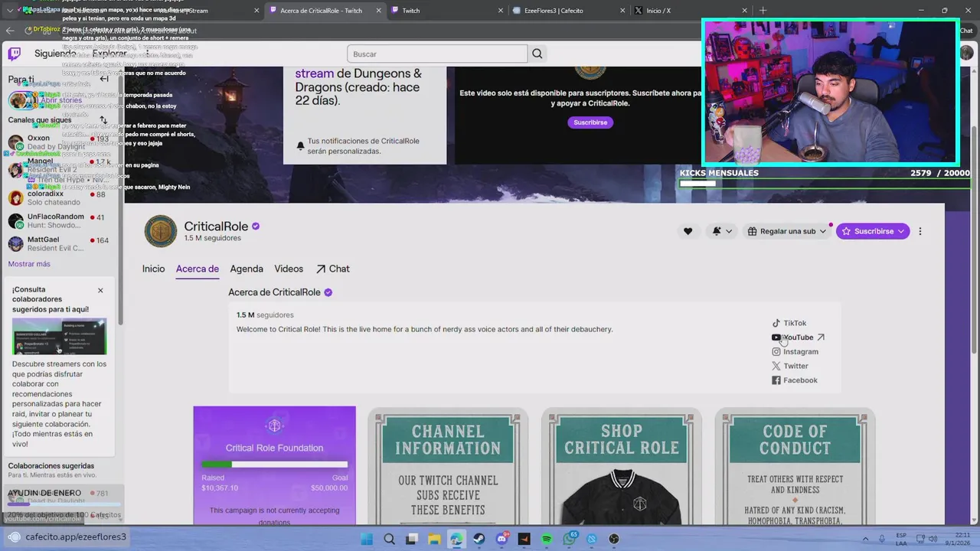Screen dimensions: 980x551
Task: Open OBS Studio from the taskbar
Action: coord(614,539)
